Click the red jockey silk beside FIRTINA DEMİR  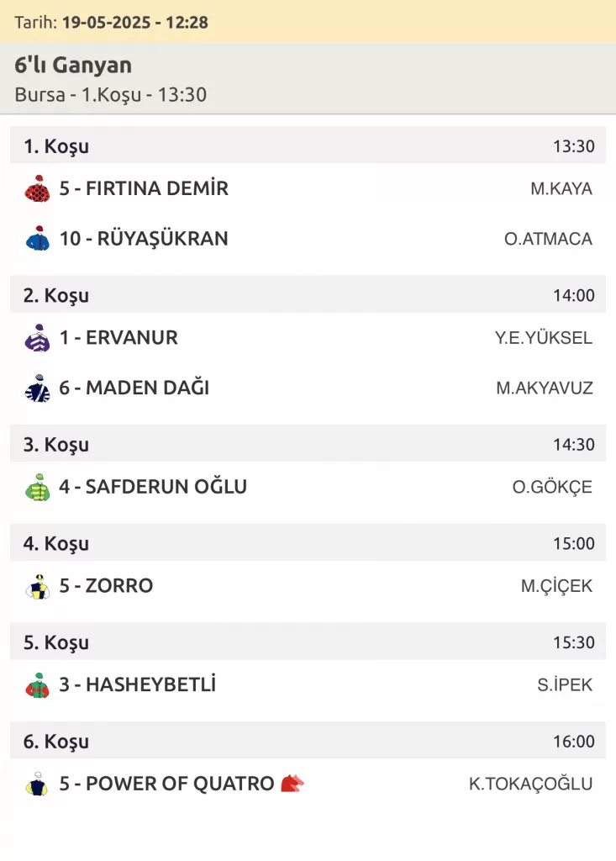pos(37,189)
